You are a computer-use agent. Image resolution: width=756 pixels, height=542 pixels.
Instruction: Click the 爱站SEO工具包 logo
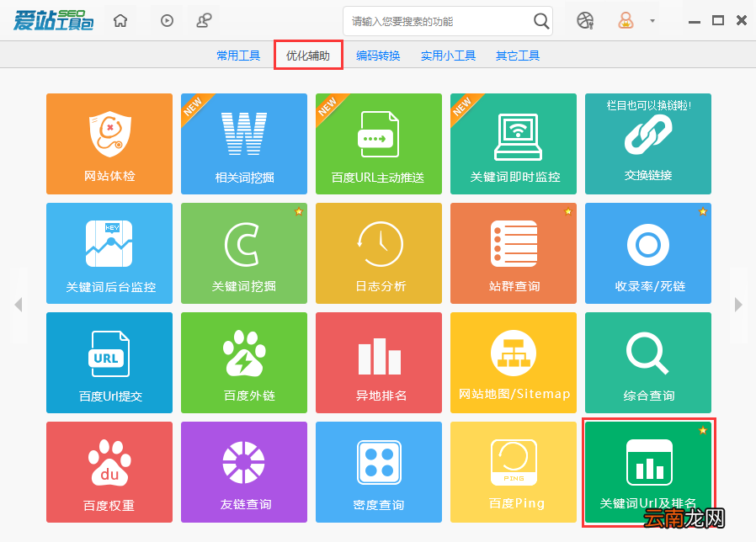point(53,20)
